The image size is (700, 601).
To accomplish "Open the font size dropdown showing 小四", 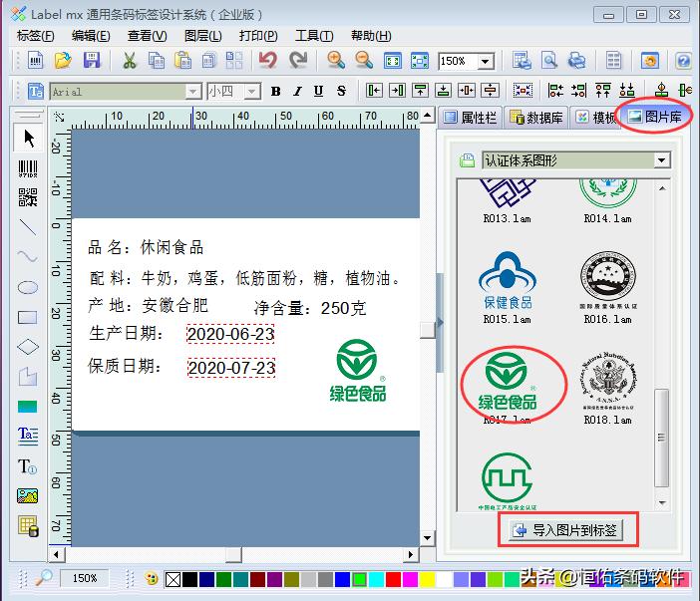I will click(252, 92).
